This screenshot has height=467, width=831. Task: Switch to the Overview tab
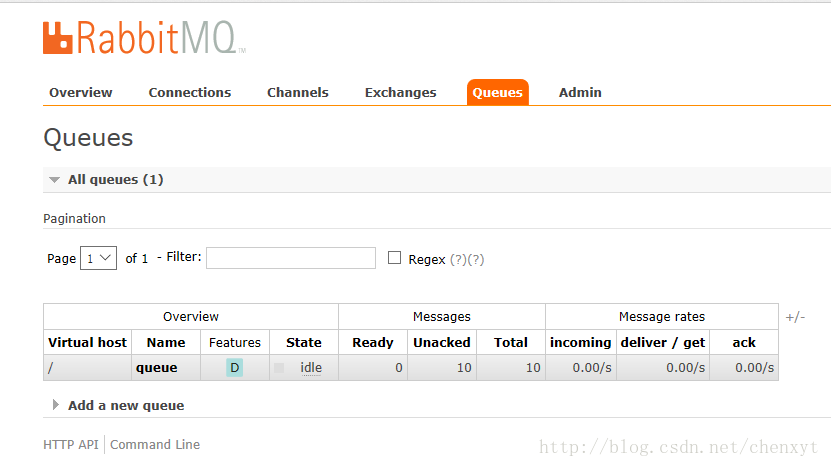pyautogui.click(x=81, y=92)
